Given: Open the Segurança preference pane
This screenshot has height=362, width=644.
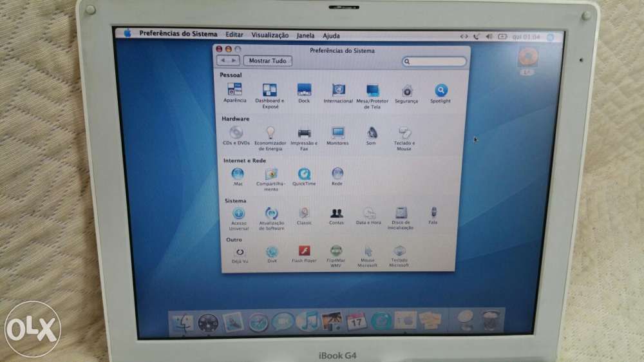Looking at the screenshot, I should pyautogui.click(x=406, y=93).
